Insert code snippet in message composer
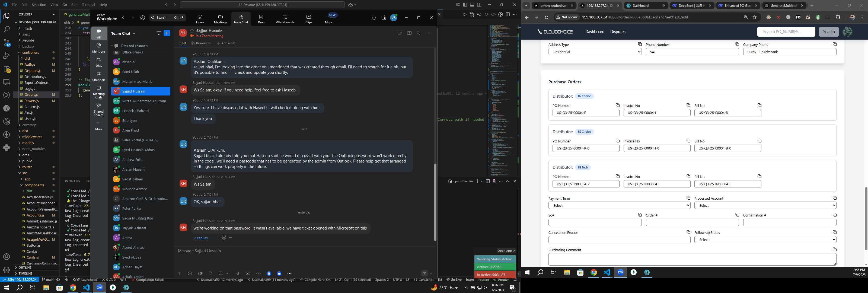 coord(259,273)
